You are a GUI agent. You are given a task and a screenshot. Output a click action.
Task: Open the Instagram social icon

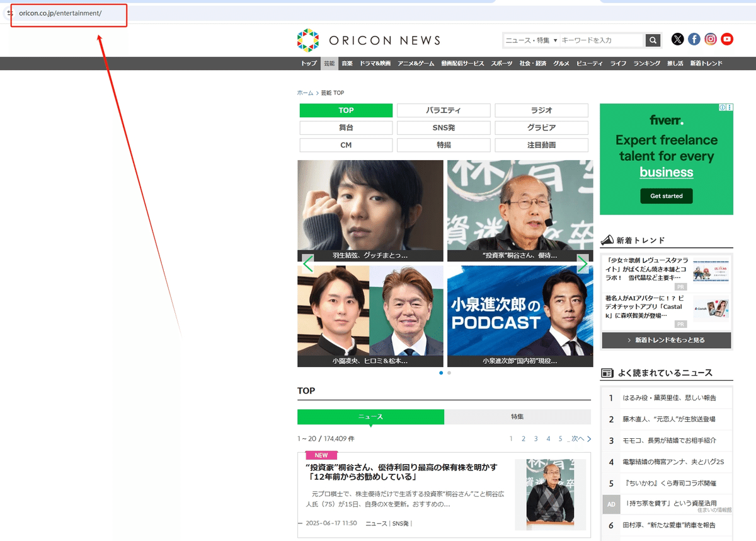click(711, 39)
